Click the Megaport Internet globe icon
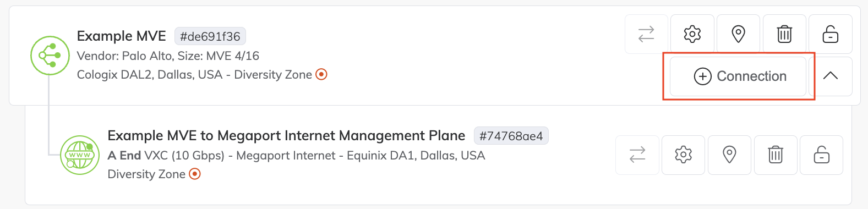Viewport: 868px width, 209px height. pos(80,155)
